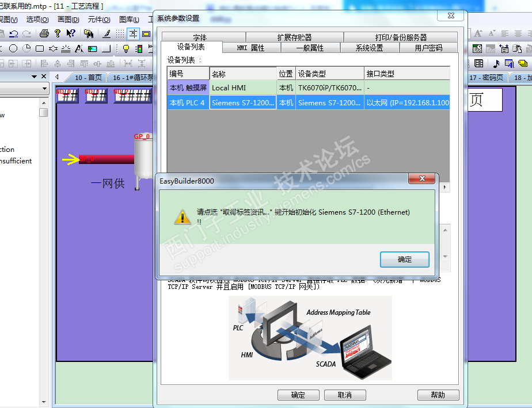Click the recipe drawer cabinet icon
The width and height of the screenshot is (532, 408).
[x=478, y=63]
